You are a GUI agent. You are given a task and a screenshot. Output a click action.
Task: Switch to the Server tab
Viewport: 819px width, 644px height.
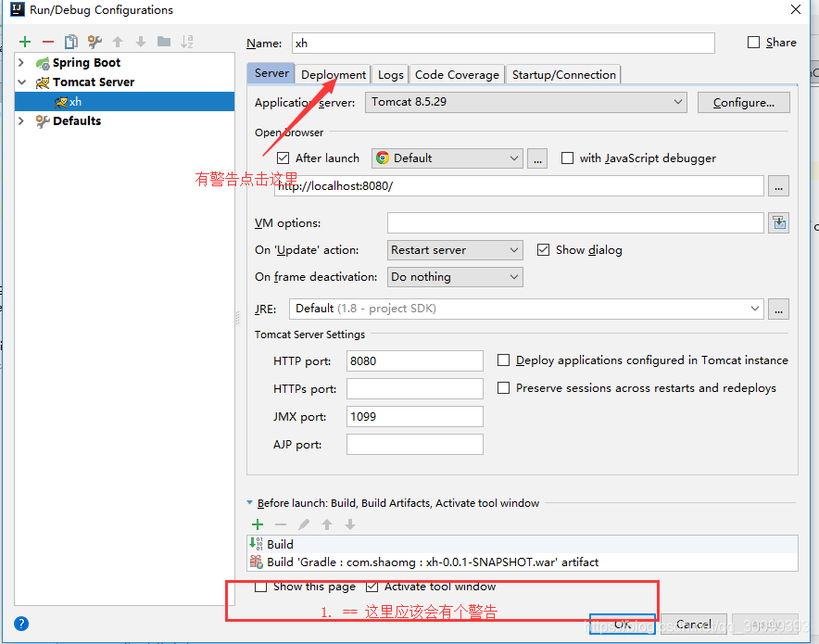coord(271,73)
